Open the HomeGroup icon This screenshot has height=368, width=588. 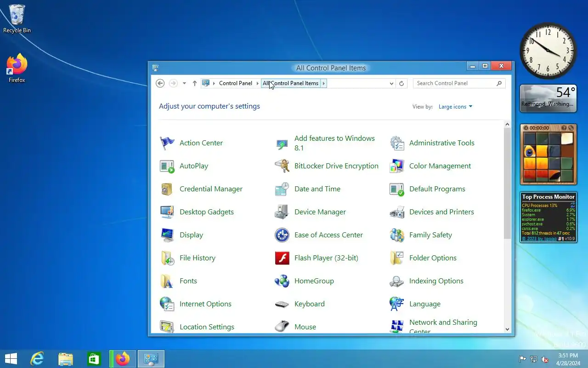click(282, 281)
